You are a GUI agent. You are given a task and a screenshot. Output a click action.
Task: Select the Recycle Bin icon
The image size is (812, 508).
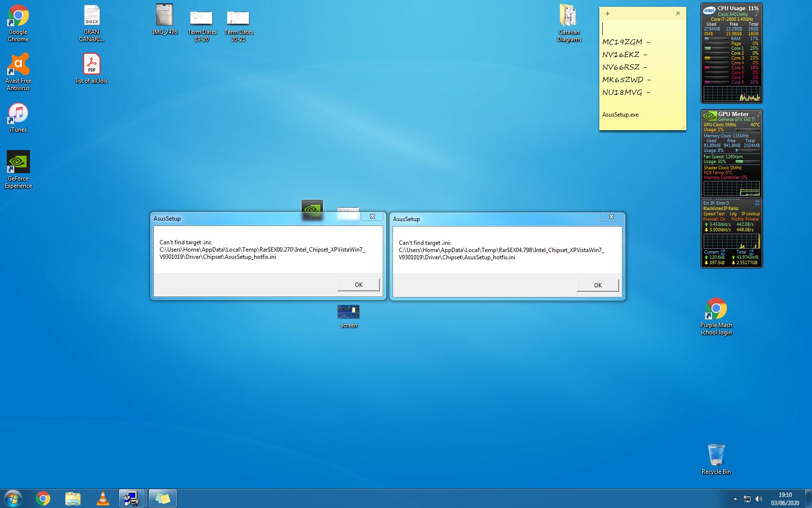click(716, 459)
